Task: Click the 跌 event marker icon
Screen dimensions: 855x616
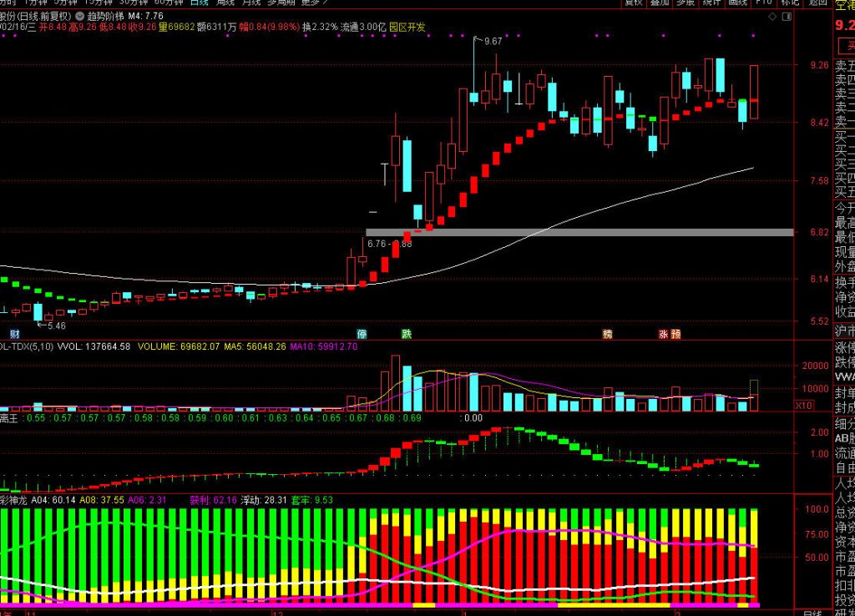Action: 406,334
